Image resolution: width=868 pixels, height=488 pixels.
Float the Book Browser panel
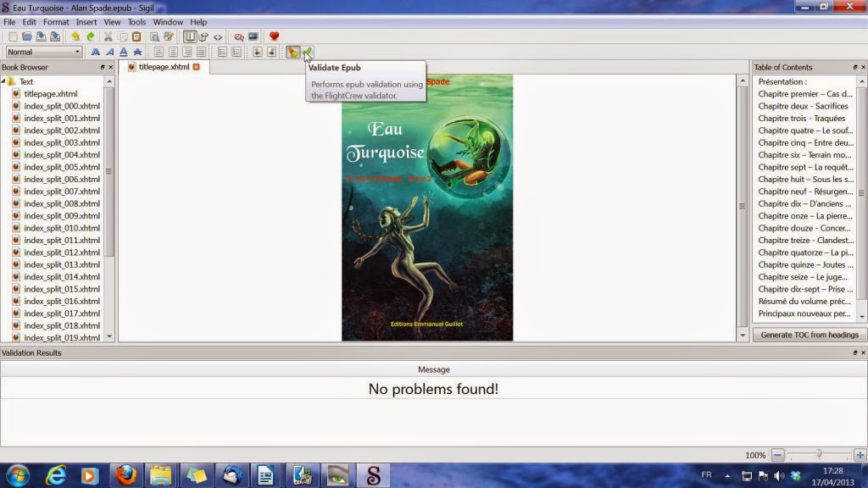(103, 67)
